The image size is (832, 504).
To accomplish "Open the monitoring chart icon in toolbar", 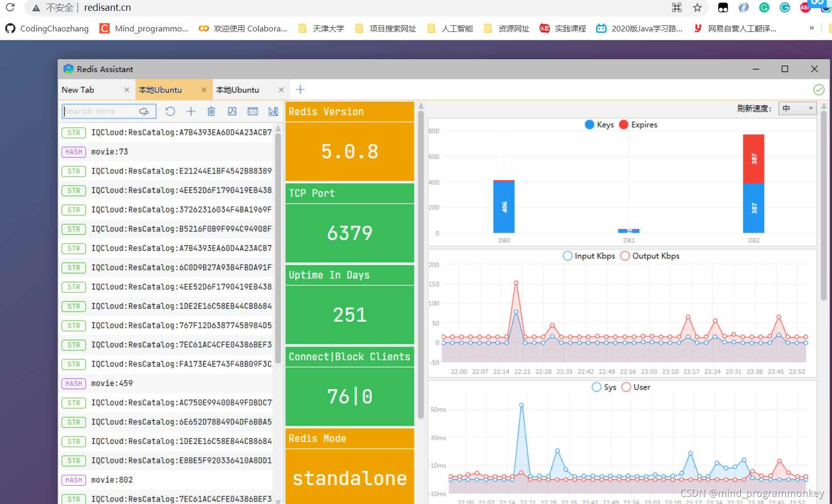I will (232, 111).
